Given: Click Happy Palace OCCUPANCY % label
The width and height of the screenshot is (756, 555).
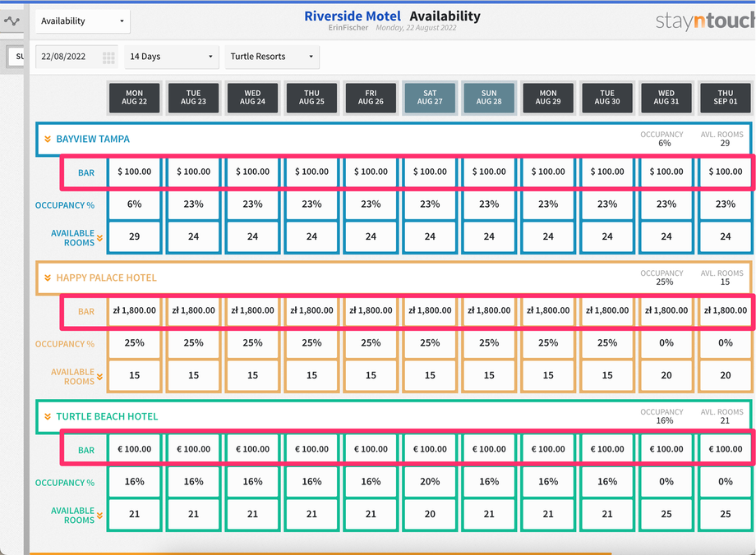Looking at the screenshot, I should coord(65,345).
